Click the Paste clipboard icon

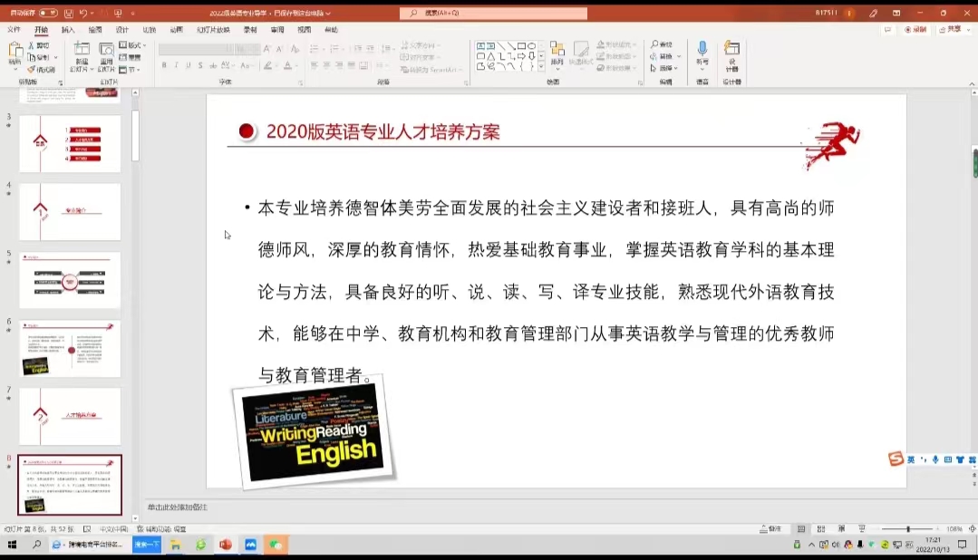[15, 51]
